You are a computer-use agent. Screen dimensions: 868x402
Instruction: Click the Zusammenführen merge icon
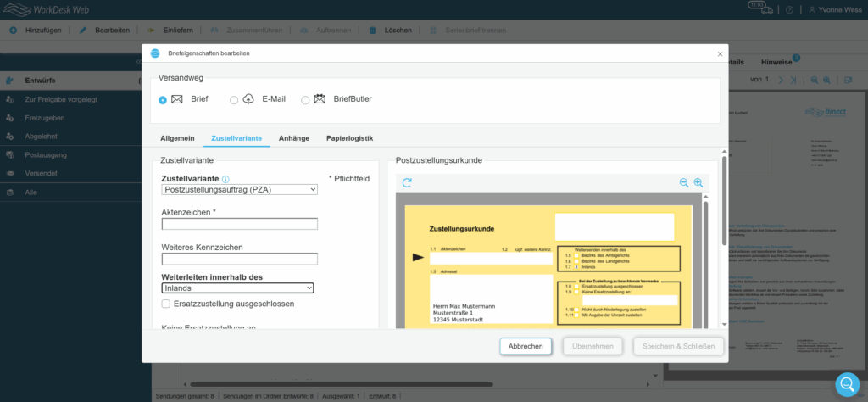[214, 30]
